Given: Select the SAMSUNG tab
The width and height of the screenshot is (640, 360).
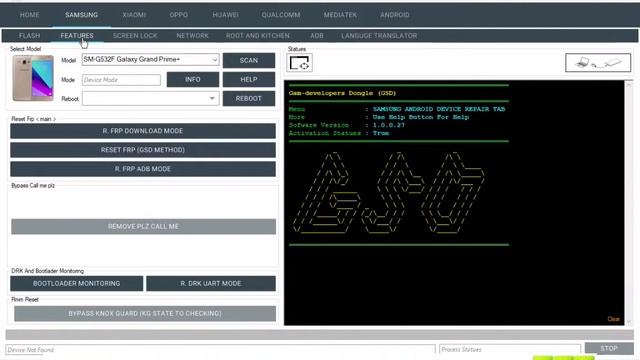Looking at the screenshot, I should point(82,15).
